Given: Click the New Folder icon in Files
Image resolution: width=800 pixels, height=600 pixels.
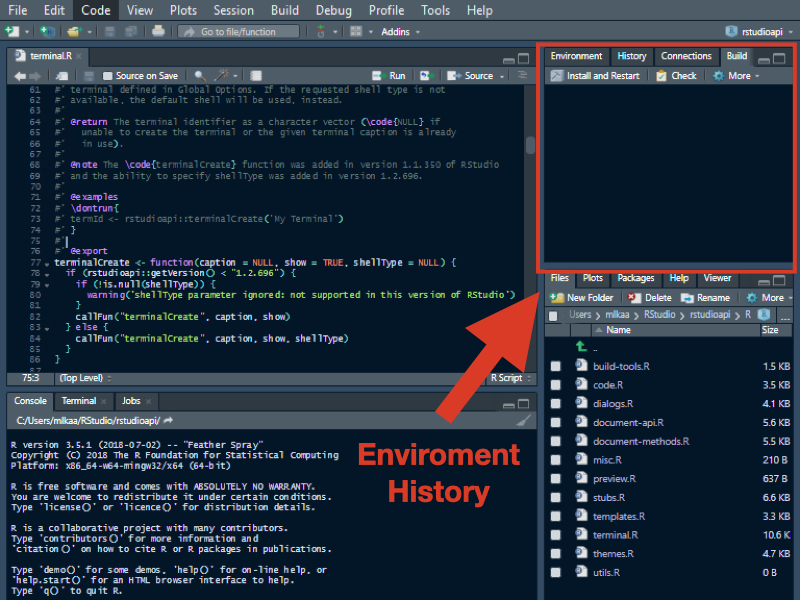Looking at the screenshot, I should (x=557, y=297).
